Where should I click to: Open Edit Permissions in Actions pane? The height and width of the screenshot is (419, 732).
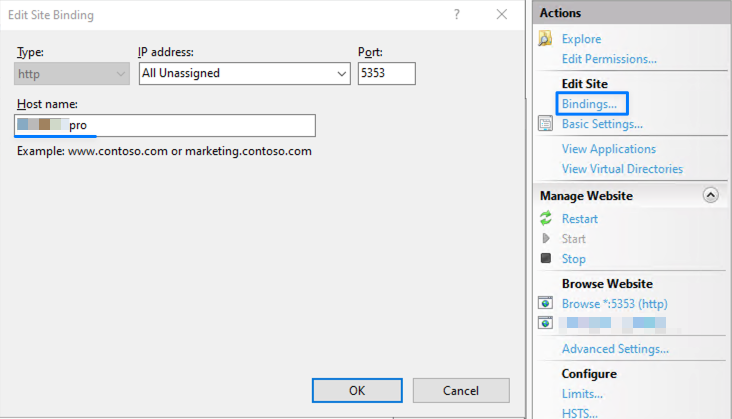[x=609, y=59]
